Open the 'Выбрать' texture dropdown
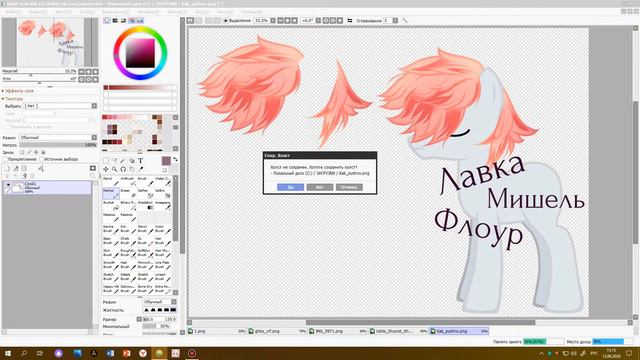The height and width of the screenshot is (360, 640). [94, 106]
